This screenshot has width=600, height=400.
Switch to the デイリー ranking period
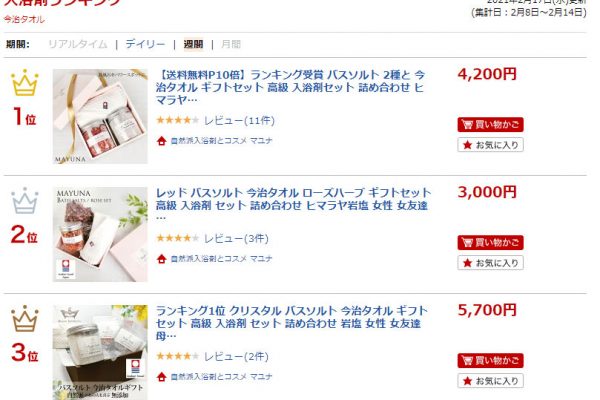(x=145, y=44)
